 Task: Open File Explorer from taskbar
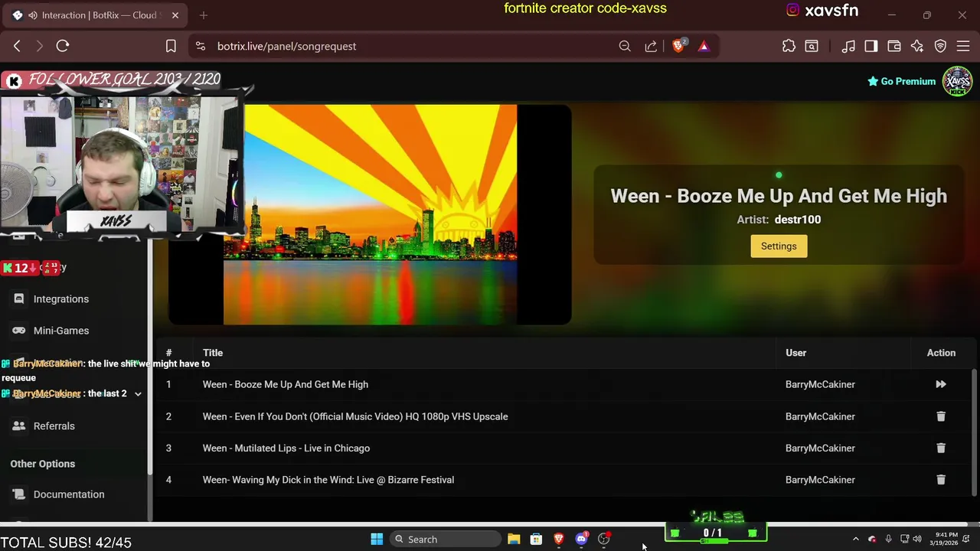514,540
